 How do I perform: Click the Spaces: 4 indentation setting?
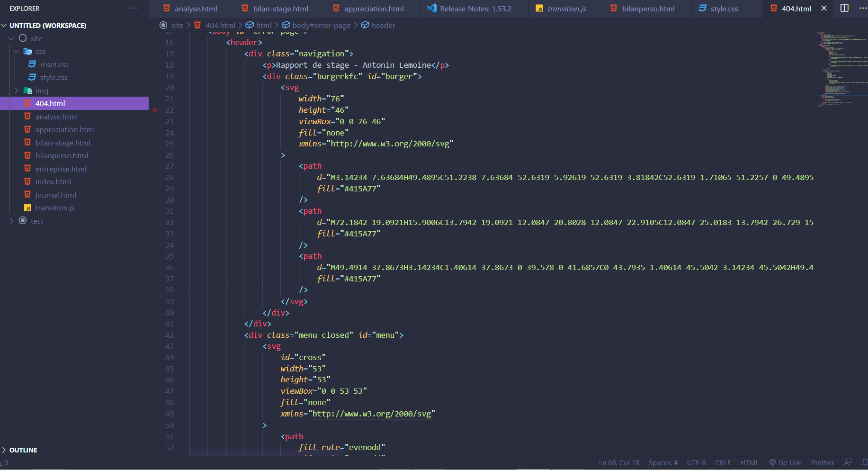tap(662, 463)
